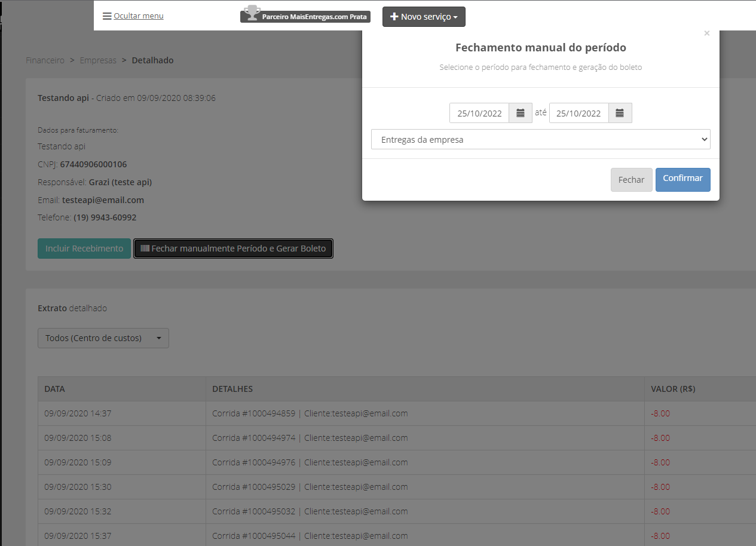Click the CNPJ number 67440906000106
This screenshot has width=756, height=546.
[x=93, y=164]
